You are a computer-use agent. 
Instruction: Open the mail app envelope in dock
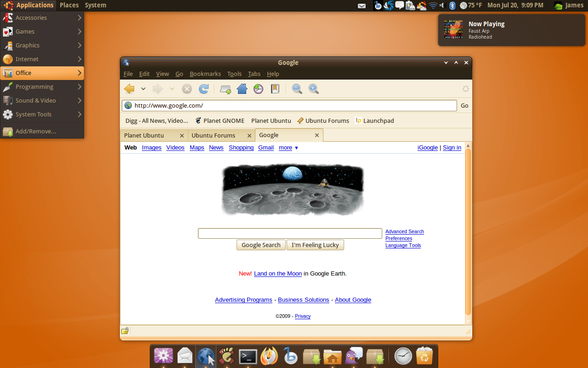[185, 356]
